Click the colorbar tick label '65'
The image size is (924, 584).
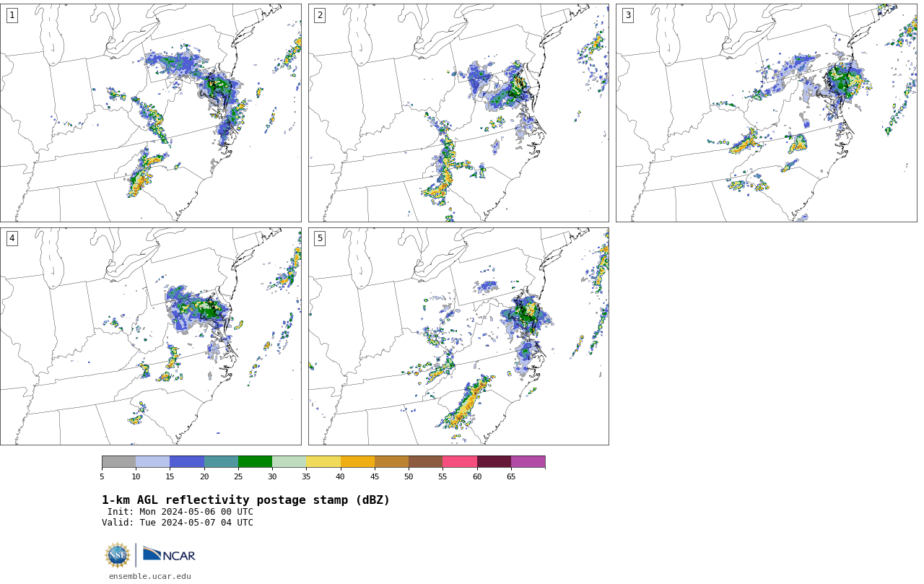point(511,476)
